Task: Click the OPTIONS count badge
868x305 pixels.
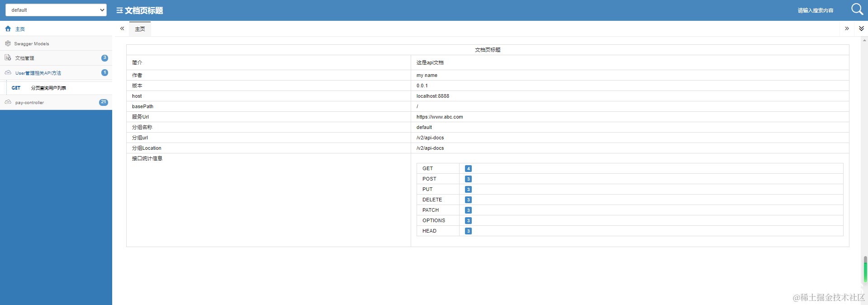Action: (468, 220)
